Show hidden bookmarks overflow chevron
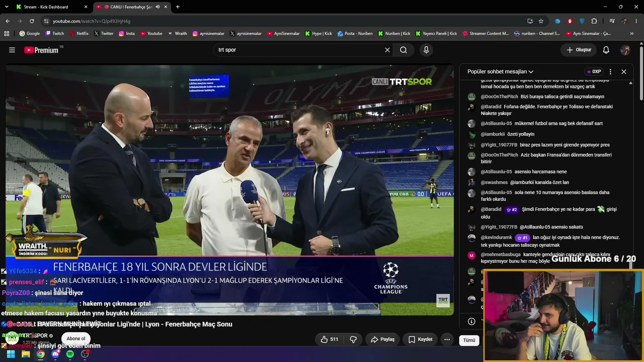Viewport: 644px width, 362px height. point(632,34)
